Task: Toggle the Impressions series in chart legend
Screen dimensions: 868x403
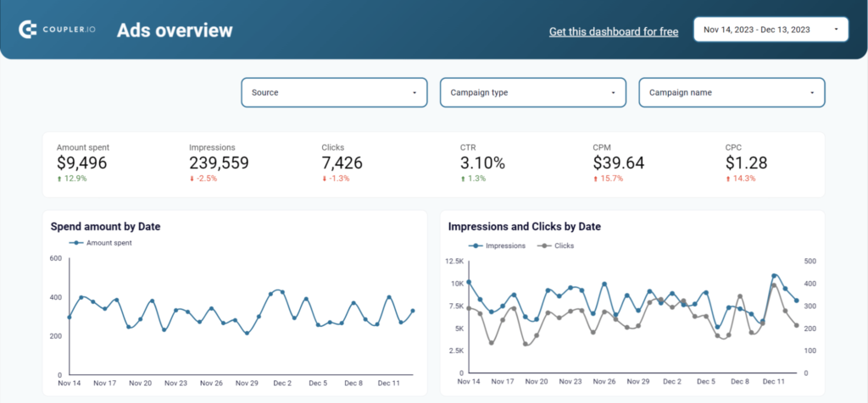Action: [498, 246]
